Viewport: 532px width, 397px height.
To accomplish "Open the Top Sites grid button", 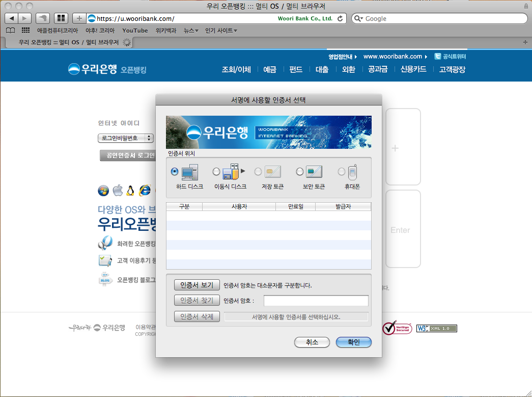I will pyautogui.click(x=61, y=18).
